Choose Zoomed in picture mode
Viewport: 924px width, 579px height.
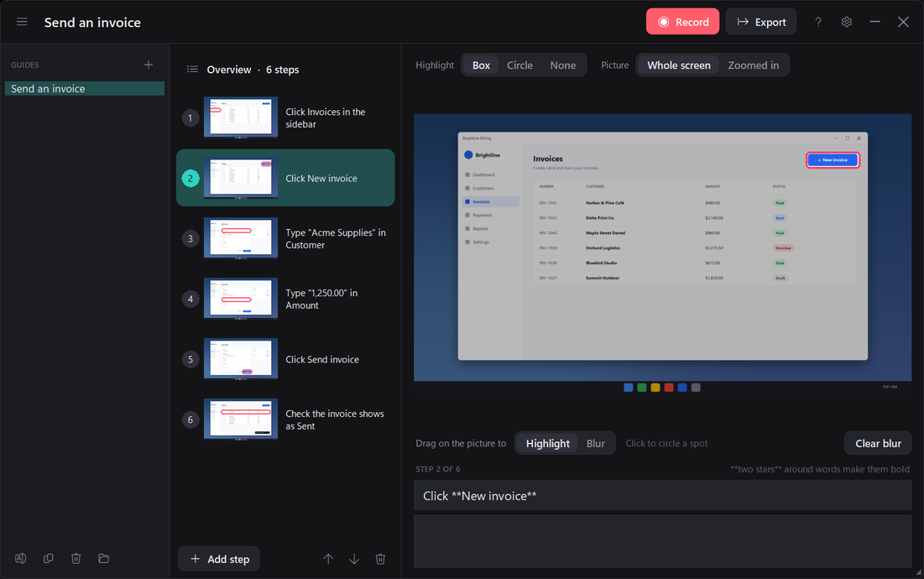pos(753,65)
